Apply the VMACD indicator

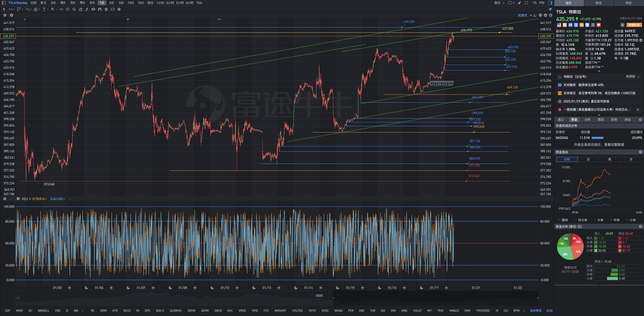pyautogui.click(x=454, y=311)
